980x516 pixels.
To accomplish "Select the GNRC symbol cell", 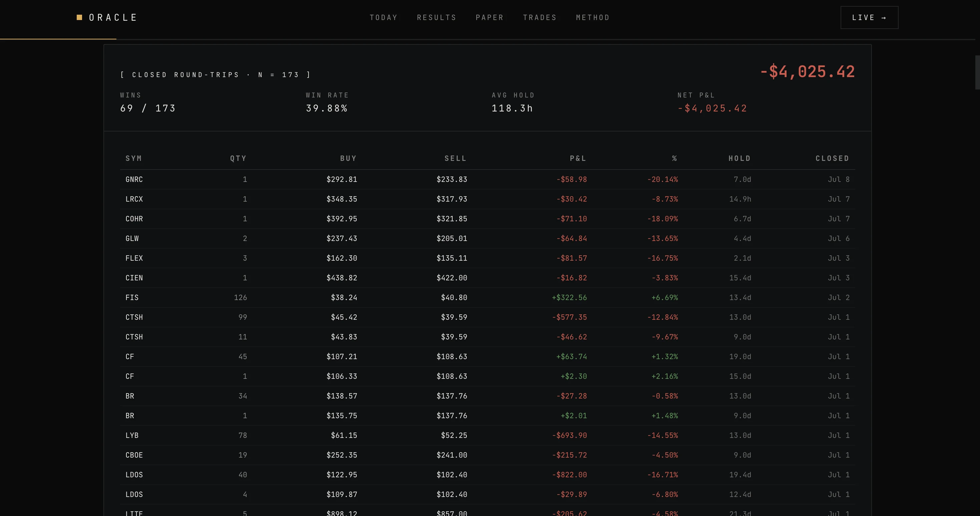I will [134, 179].
